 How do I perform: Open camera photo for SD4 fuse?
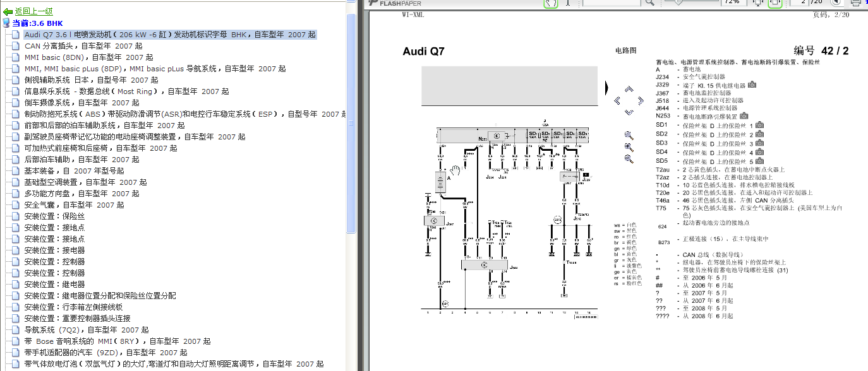pos(759,152)
